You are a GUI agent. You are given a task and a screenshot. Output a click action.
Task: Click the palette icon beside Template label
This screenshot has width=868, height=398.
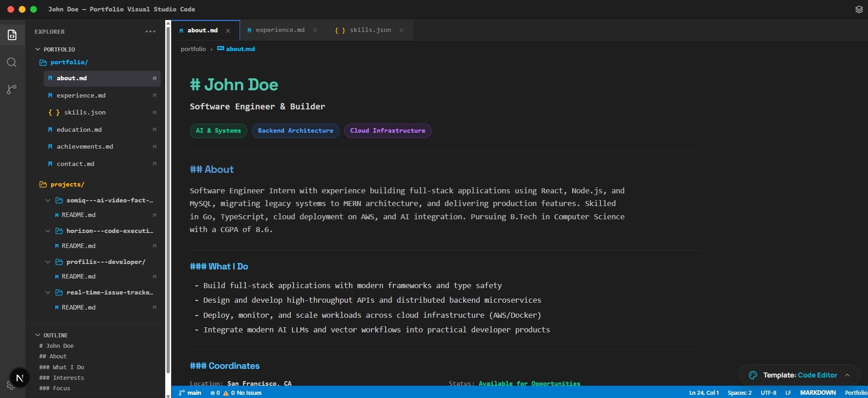(753, 375)
